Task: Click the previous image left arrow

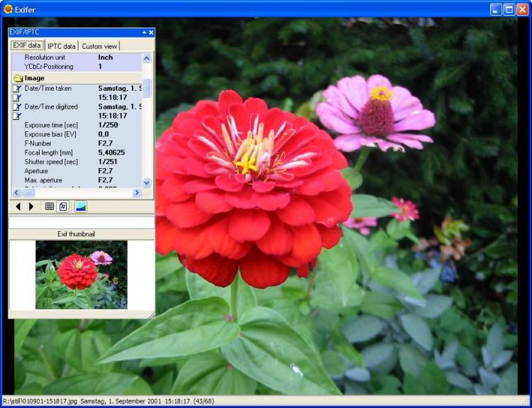Action: [x=18, y=206]
